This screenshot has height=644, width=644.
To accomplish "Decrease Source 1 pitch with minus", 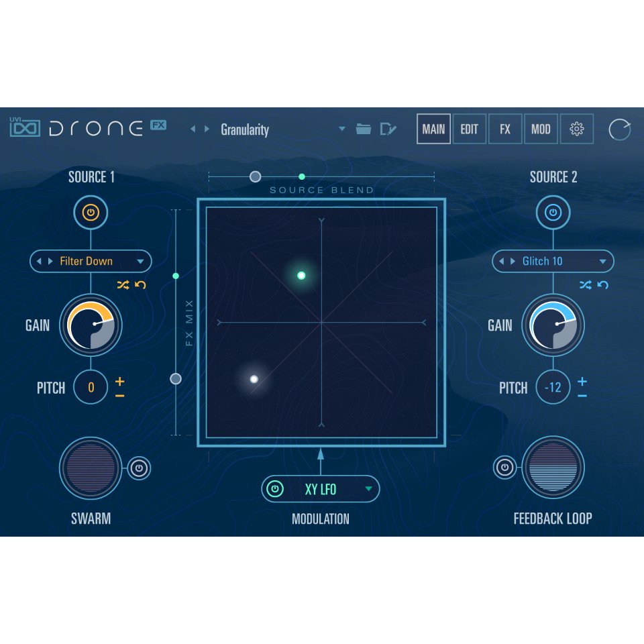I will coord(119,396).
